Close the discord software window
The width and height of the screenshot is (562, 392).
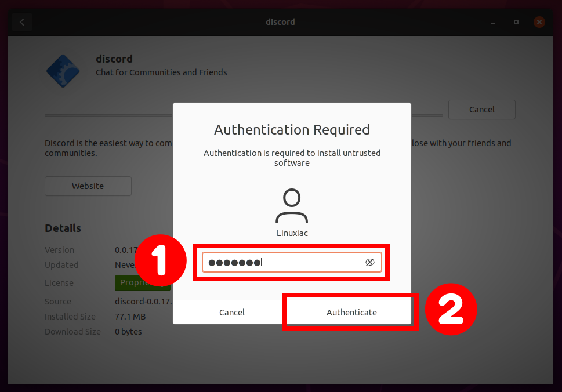coord(539,22)
